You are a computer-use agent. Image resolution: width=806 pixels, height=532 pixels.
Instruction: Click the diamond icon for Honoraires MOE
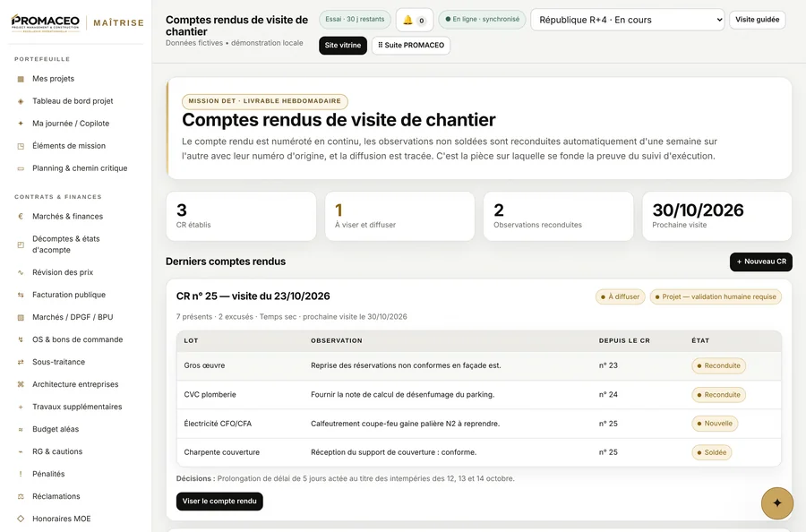[21, 519]
